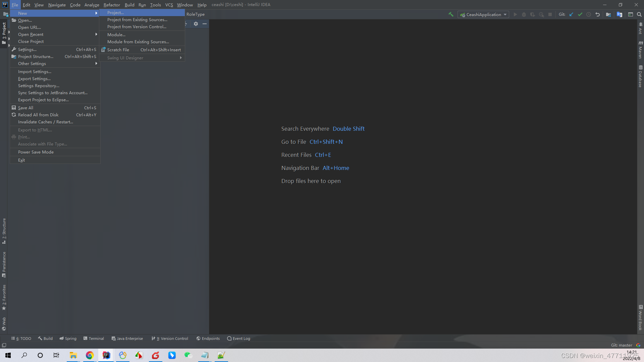Toggle tool window bars with corner icon

4,345
